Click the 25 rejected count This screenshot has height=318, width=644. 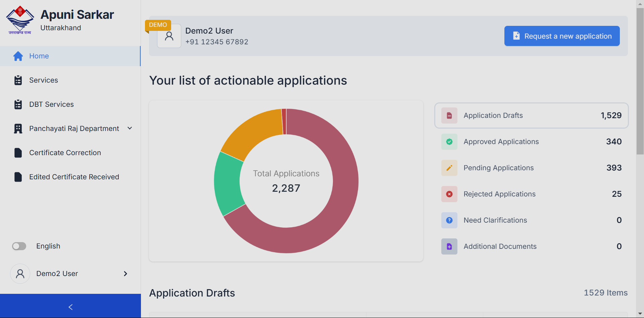617,194
